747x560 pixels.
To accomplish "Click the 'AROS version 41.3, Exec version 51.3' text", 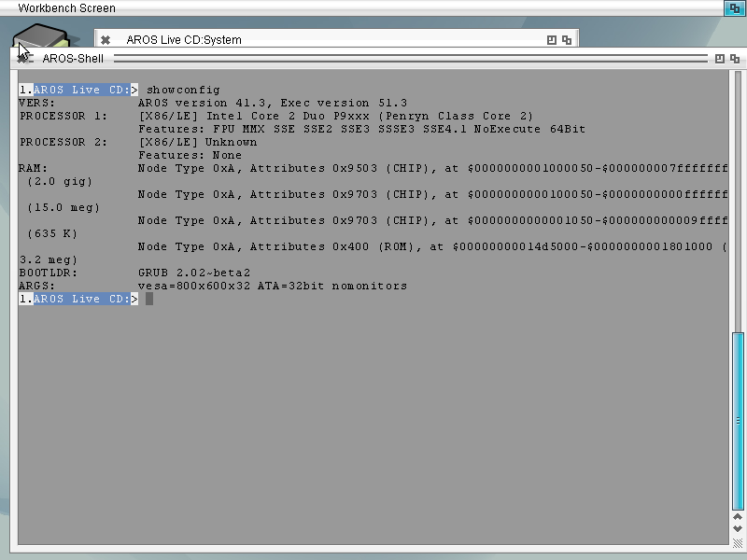I will click(273, 103).
